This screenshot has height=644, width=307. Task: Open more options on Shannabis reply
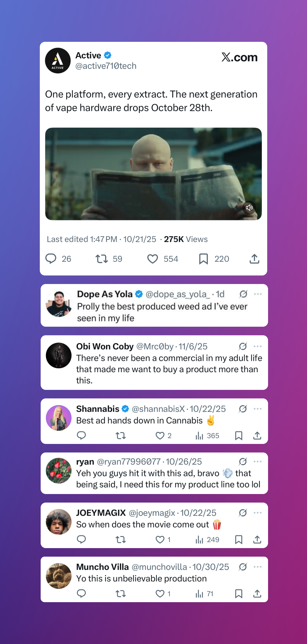point(258,409)
